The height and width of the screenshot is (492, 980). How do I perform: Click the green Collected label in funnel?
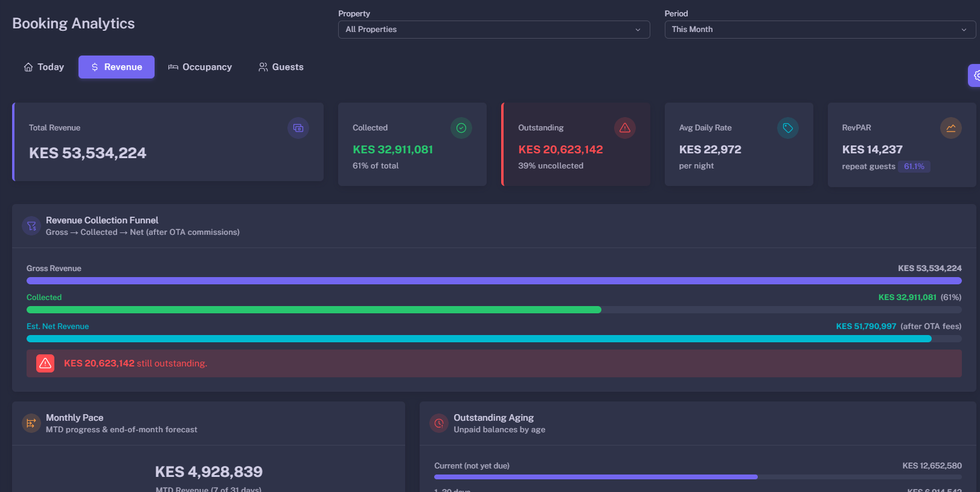click(44, 298)
